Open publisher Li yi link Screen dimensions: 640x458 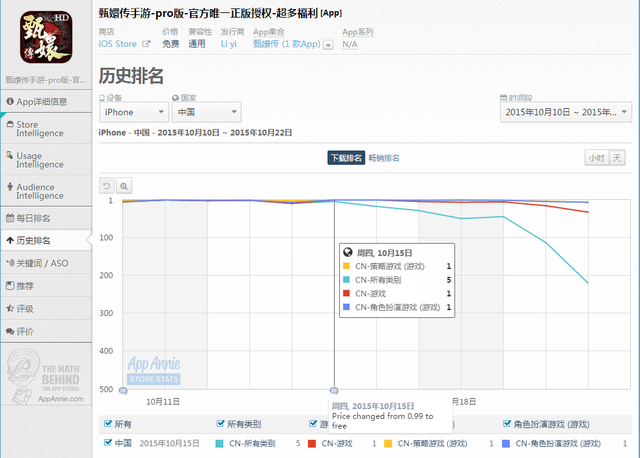[x=229, y=44]
